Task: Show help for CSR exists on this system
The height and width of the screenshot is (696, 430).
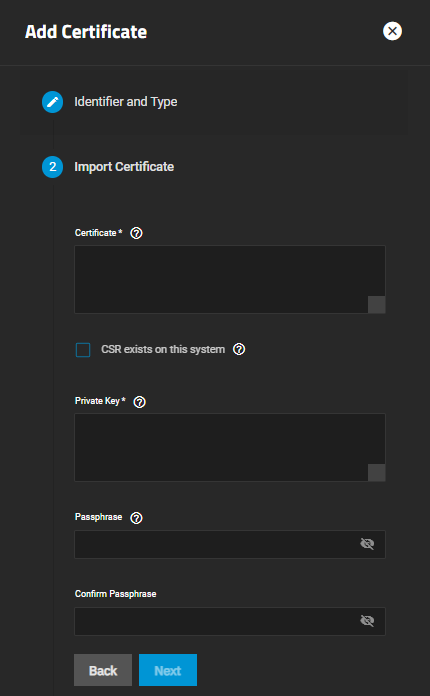Action: (x=239, y=349)
